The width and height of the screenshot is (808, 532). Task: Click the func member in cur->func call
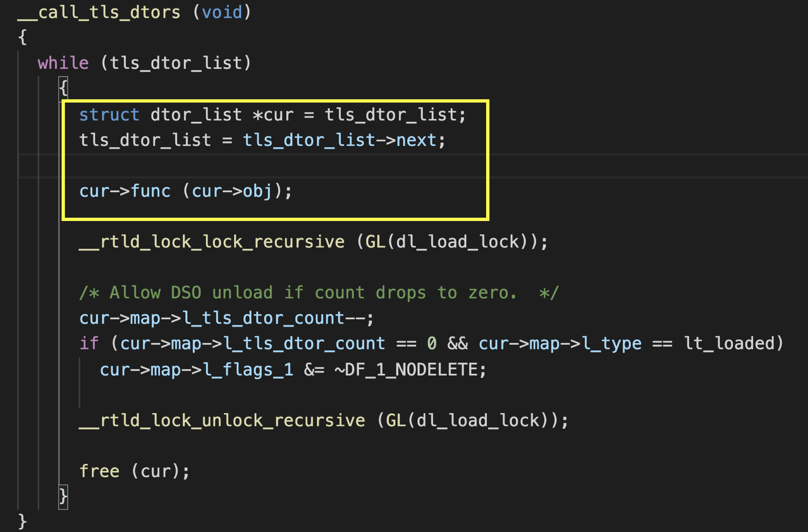click(150, 191)
